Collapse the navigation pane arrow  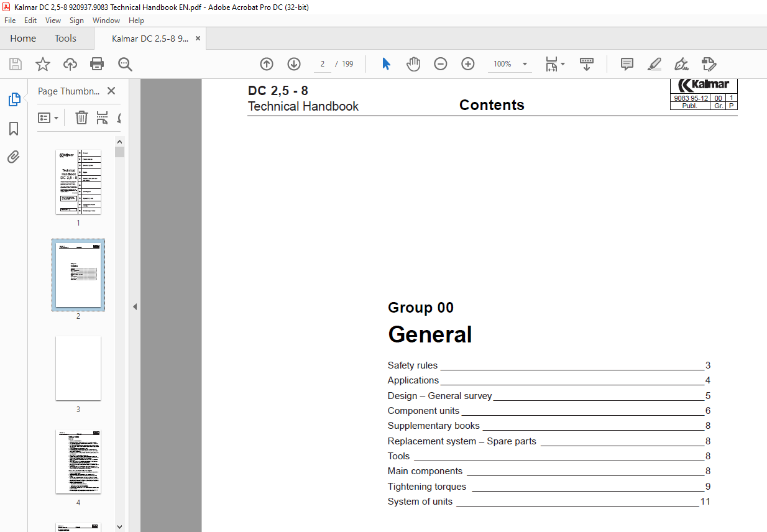pyautogui.click(x=134, y=306)
